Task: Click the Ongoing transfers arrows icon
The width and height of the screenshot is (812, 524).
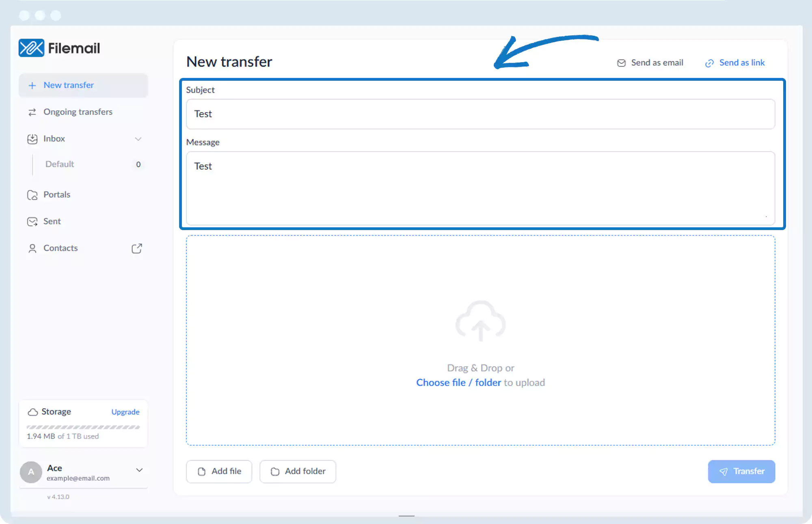Action: click(32, 112)
